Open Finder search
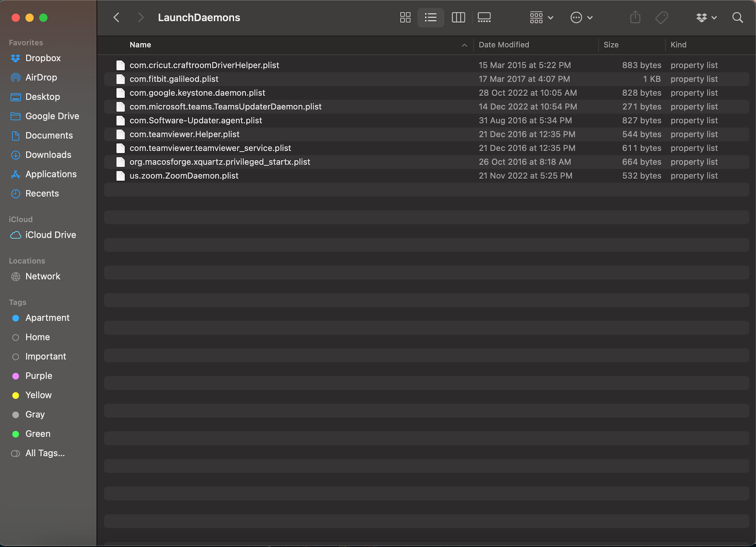Viewport: 756px width, 547px height. coord(738,18)
